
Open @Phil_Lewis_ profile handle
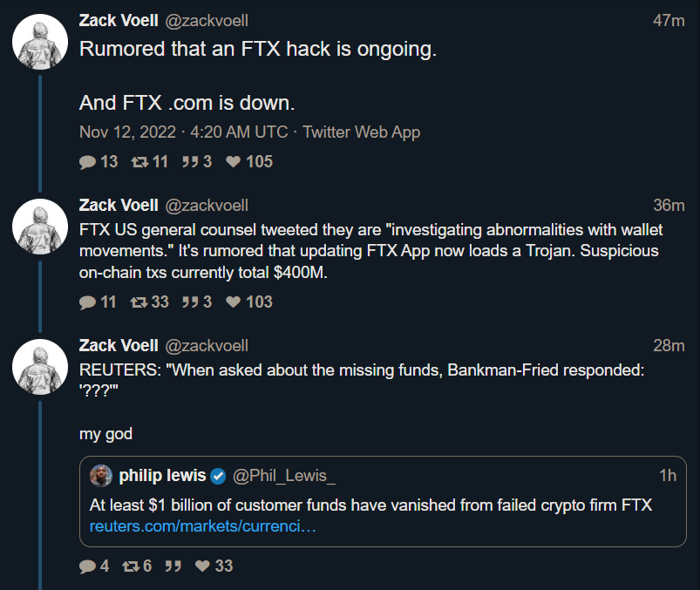284,476
